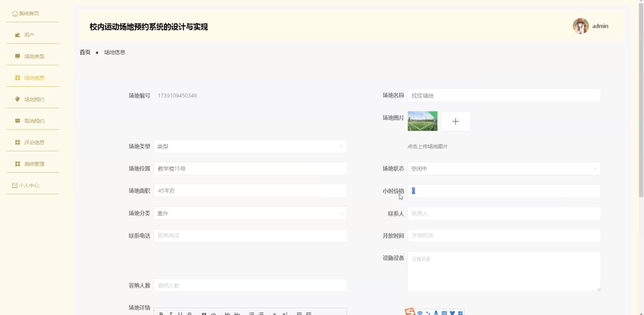The height and width of the screenshot is (315, 644).
Task: Focus the empty 联系电话 input field
Action: coord(250,235)
